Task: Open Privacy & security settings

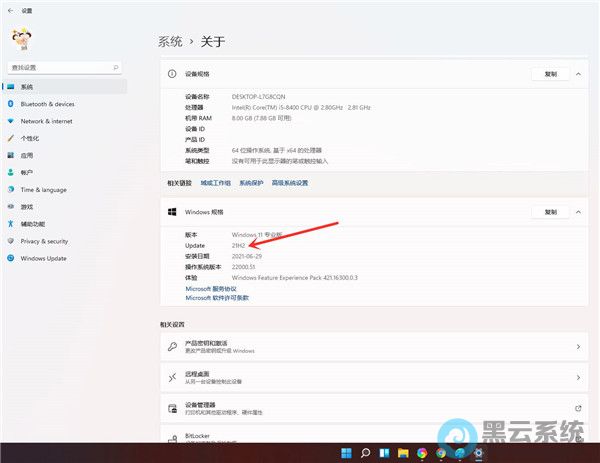Action: pyautogui.click(x=65, y=241)
